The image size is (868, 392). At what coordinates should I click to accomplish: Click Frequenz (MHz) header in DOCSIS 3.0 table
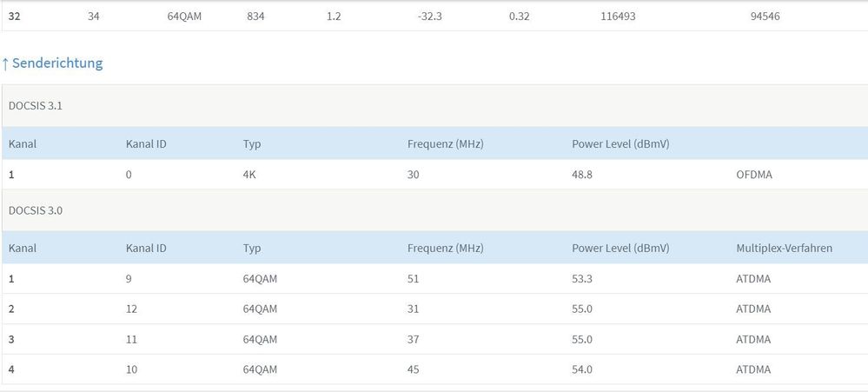click(x=445, y=248)
